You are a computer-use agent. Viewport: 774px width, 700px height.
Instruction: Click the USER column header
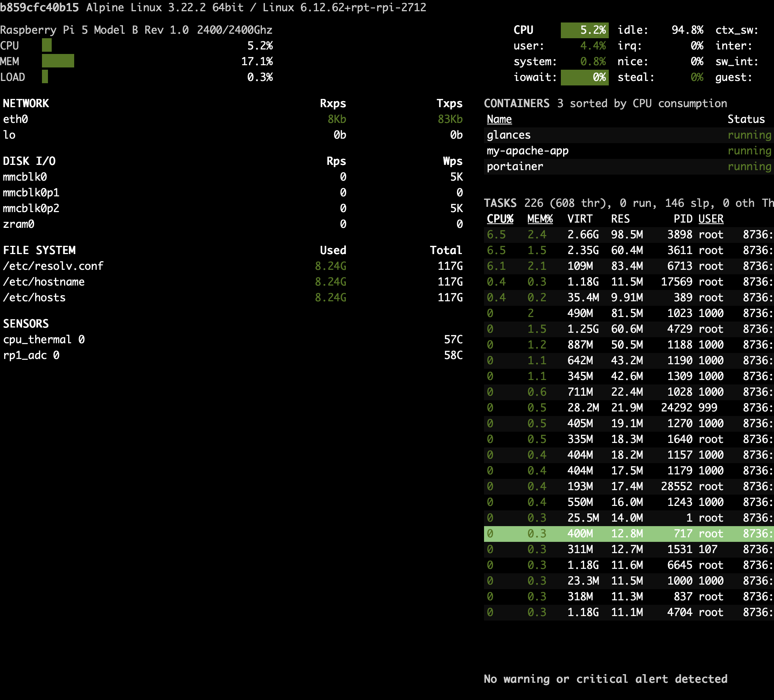click(710, 219)
